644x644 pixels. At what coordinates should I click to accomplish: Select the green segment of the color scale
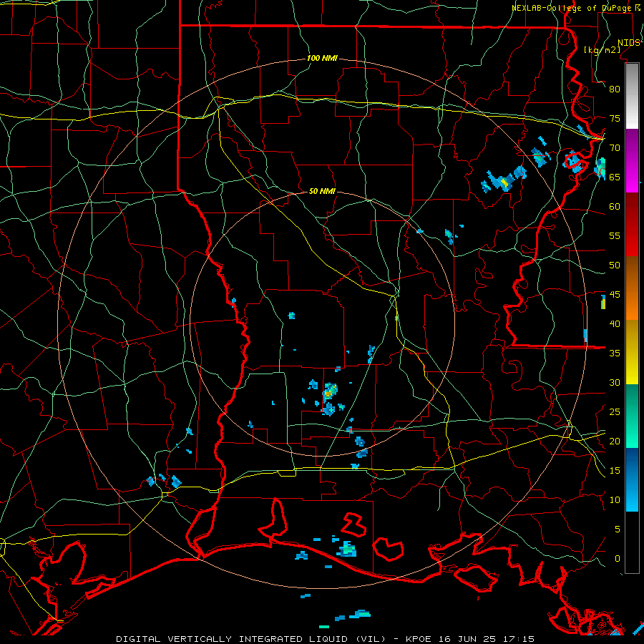[632, 416]
